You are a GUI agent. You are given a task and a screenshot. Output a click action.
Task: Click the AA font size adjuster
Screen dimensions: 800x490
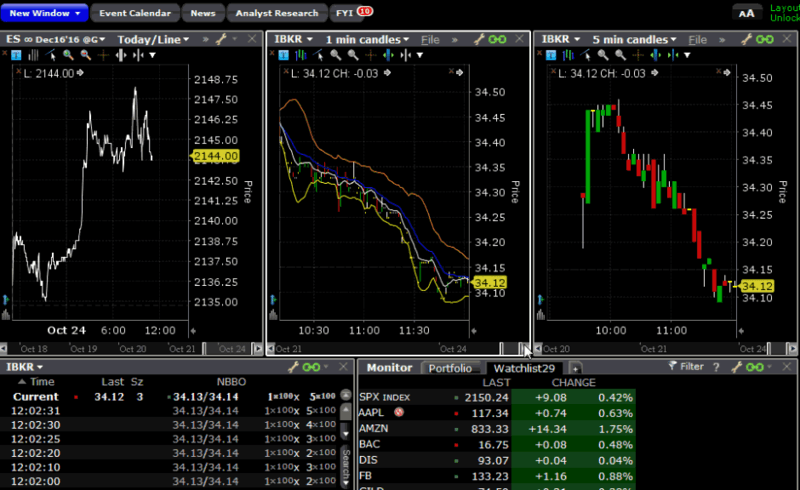click(x=746, y=13)
